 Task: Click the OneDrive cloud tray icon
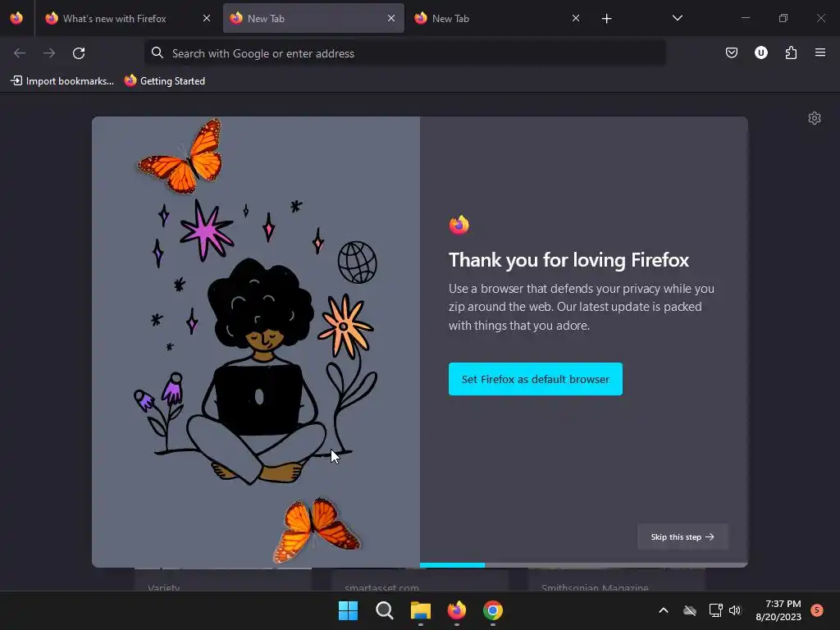(690, 610)
